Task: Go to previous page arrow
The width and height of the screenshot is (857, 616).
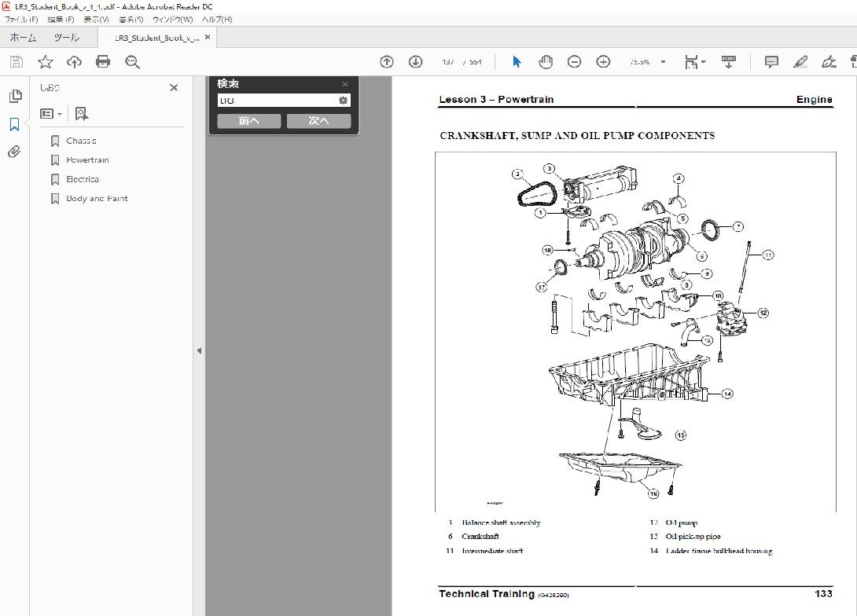Action: pos(386,62)
